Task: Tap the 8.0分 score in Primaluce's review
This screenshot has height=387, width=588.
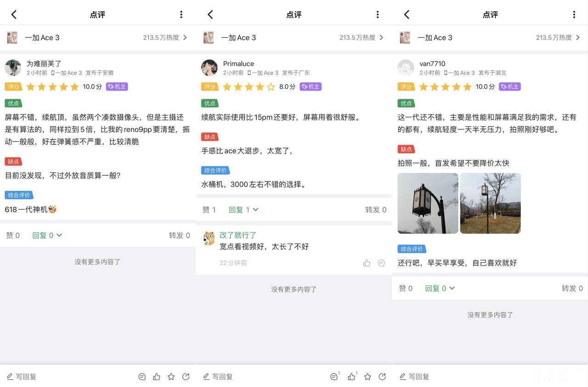Action: (287, 86)
